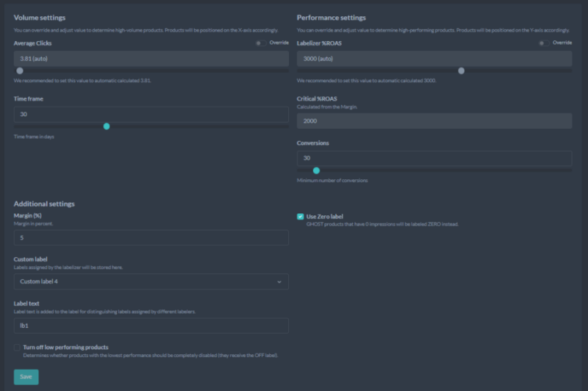Click the Labelizer %ROAS slider handle
The height and width of the screenshot is (391, 588).
tap(461, 71)
